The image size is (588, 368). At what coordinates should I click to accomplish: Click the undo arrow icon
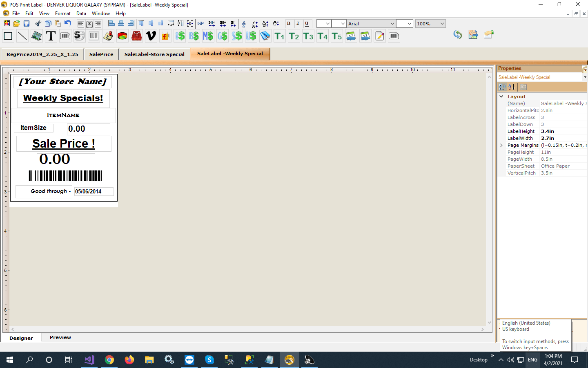(68, 24)
